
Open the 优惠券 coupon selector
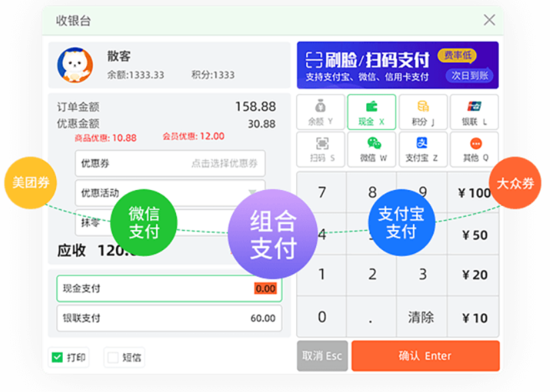coord(170,163)
